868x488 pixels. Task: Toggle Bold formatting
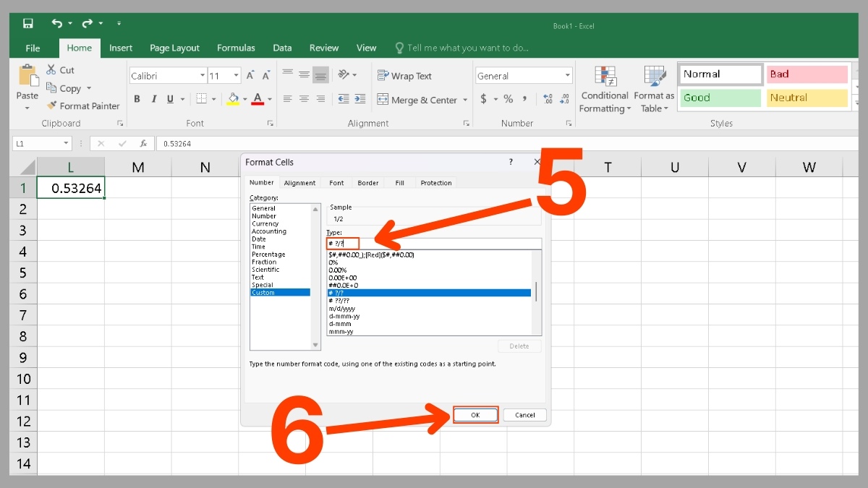[137, 99]
